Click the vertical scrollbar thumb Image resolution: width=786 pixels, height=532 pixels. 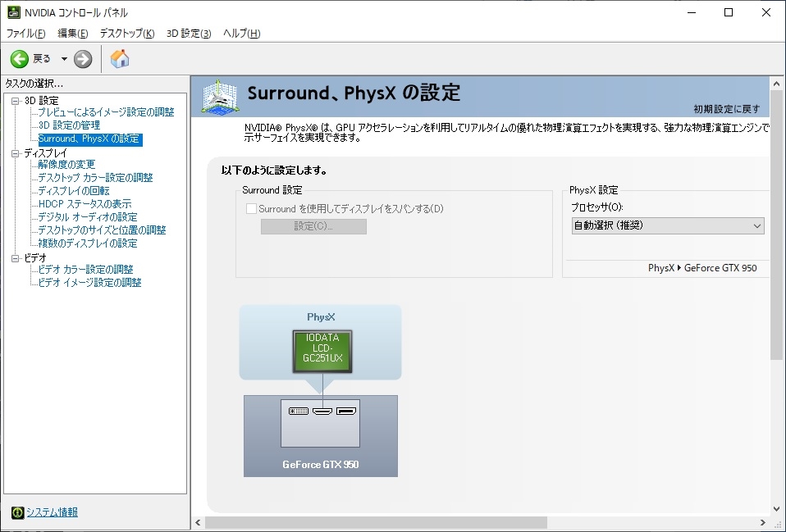(x=776, y=225)
